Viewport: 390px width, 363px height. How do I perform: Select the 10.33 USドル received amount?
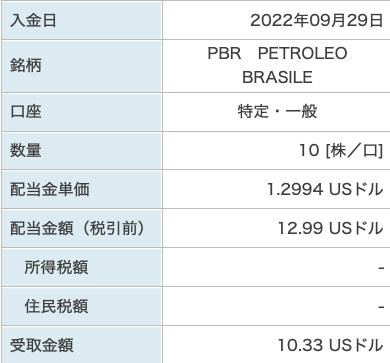[x=330, y=345]
